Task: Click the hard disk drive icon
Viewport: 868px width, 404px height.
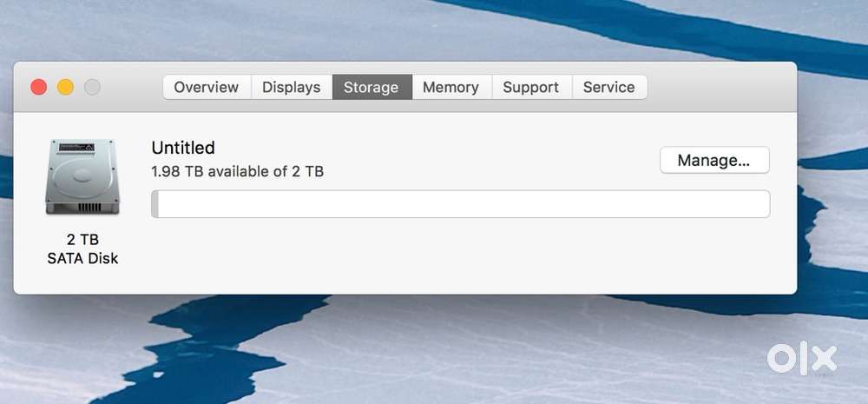Action: pyautogui.click(x=82, y=176)
